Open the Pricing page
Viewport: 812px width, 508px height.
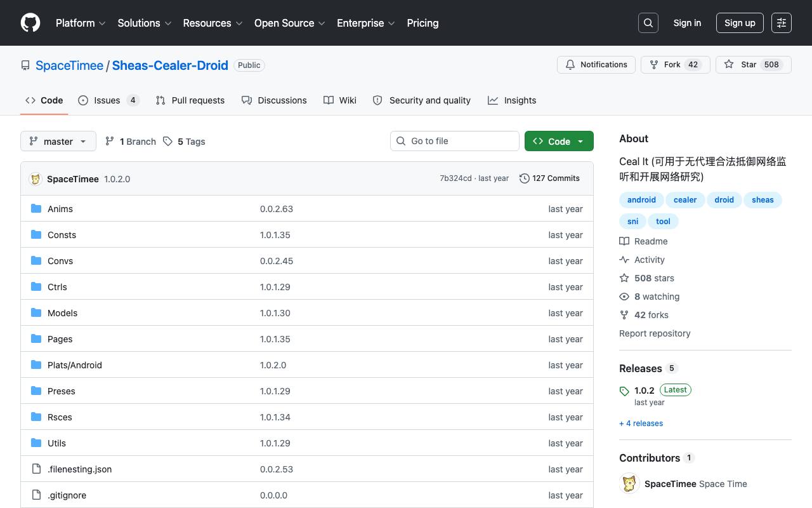422,23
